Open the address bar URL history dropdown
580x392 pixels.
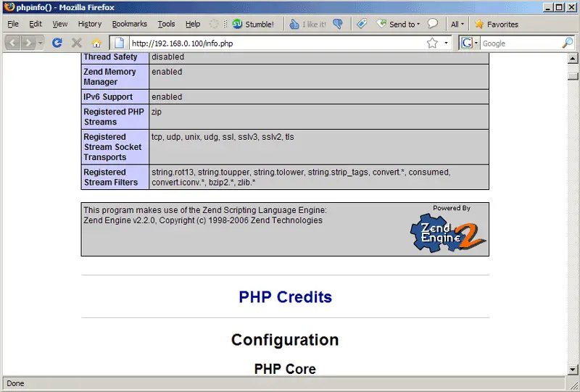(x=446, y=43)
